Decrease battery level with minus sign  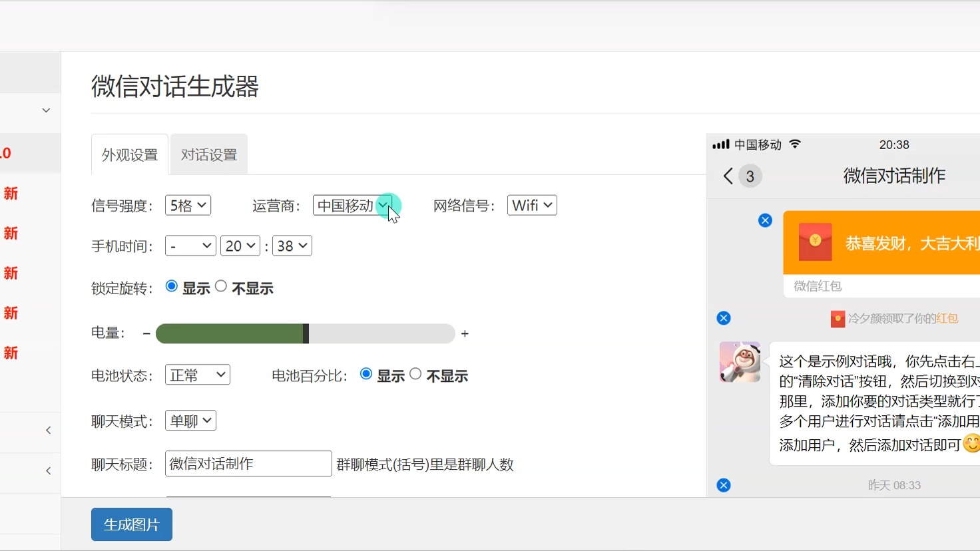(146, 333)
